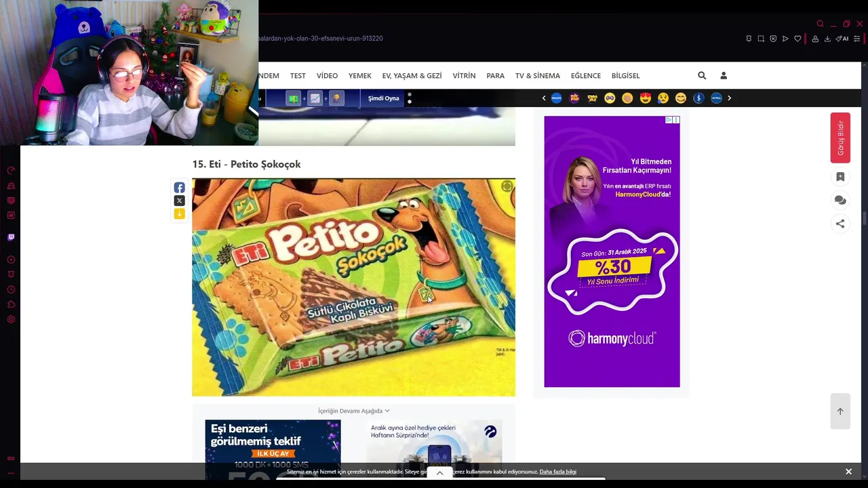Viewport: 868px width, 488px height.
Task: Open the GX Control speedometer in sidebar
Action: pos(11,171)
